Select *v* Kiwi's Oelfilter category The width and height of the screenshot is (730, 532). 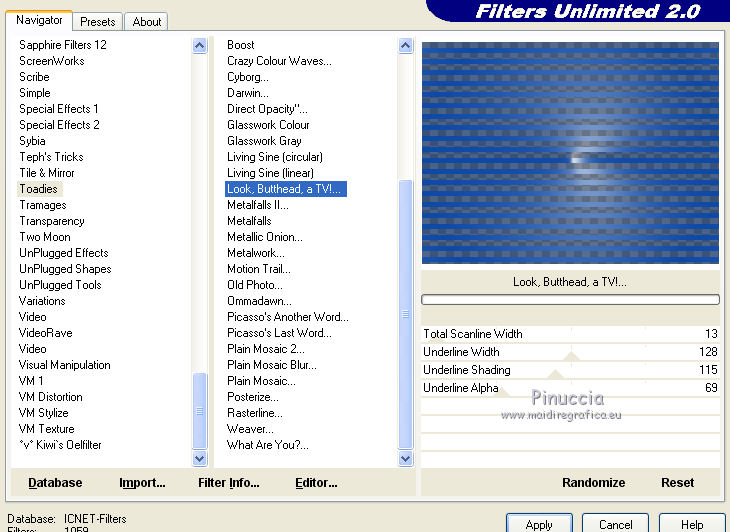tap(60, 445)
